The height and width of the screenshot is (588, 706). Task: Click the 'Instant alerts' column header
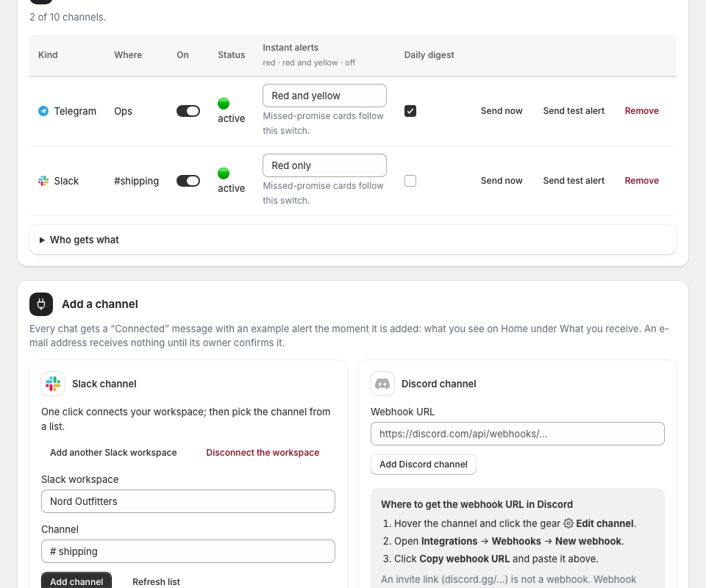pyautogui.click(x=290, y=48)
